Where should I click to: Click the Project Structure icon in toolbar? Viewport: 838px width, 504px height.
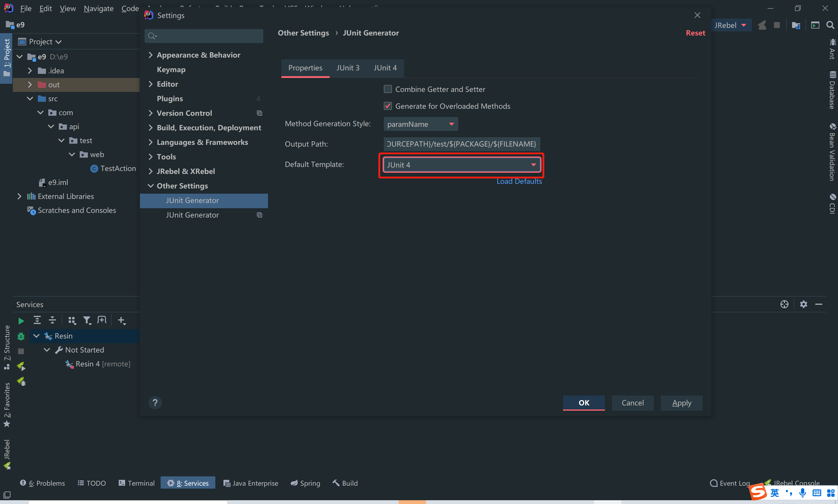tap(796, 25)
